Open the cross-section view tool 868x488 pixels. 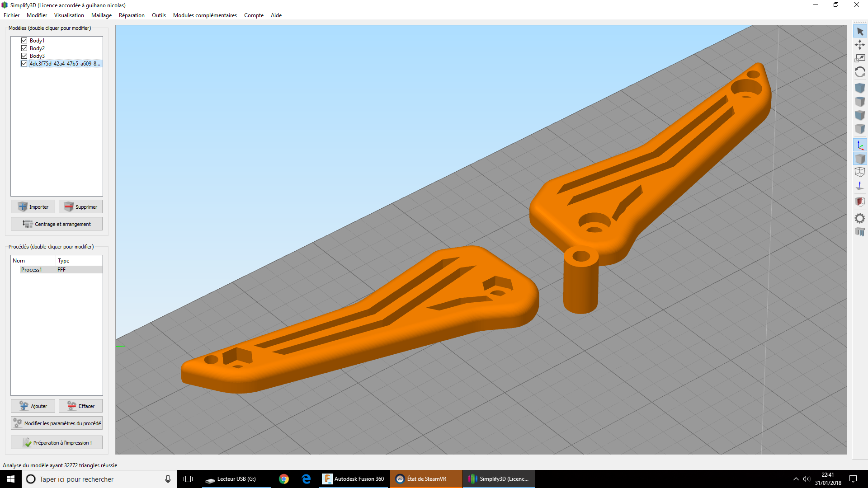860,202
